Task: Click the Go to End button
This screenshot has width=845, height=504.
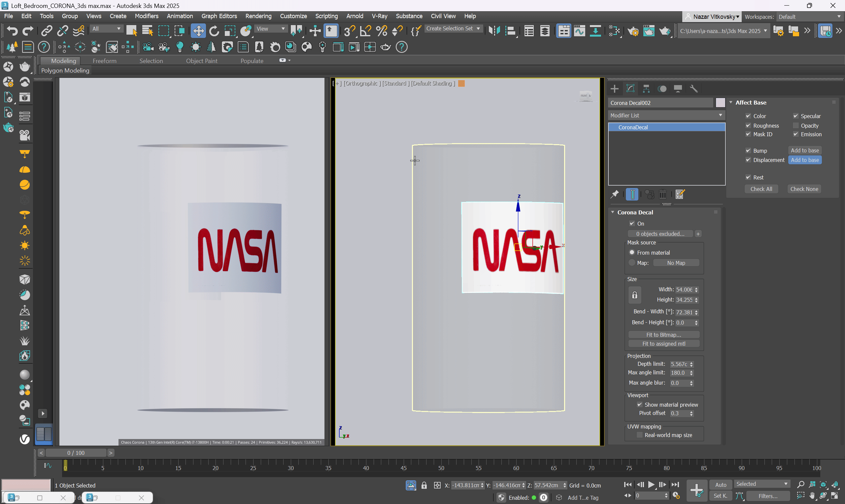Action: point(675,485)
